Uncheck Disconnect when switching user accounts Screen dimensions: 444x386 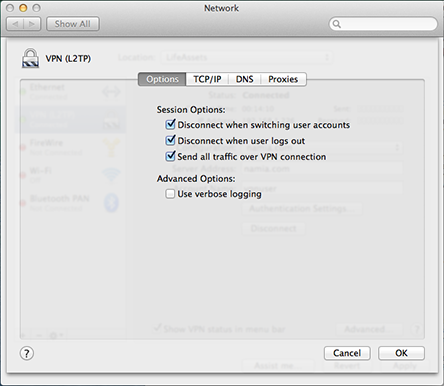point(170,125)
